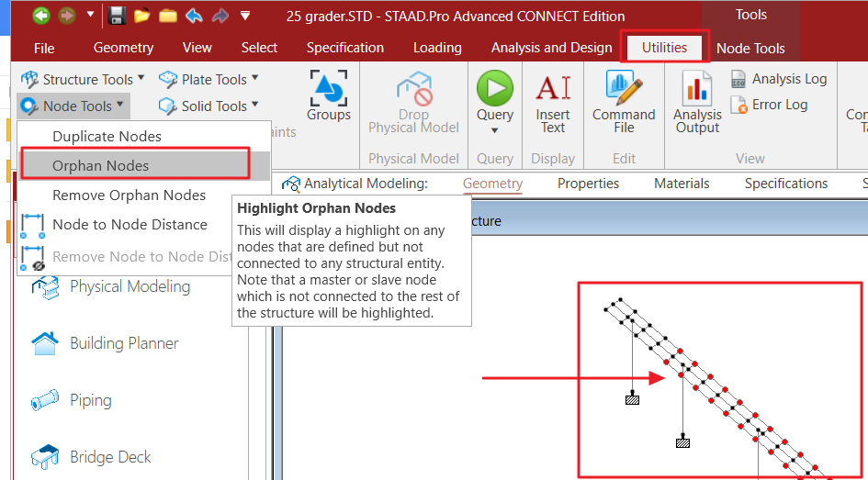This screenshot has height=480, width=868.
Task: Click the Building Planner house icon
Action: click(45, 343)
